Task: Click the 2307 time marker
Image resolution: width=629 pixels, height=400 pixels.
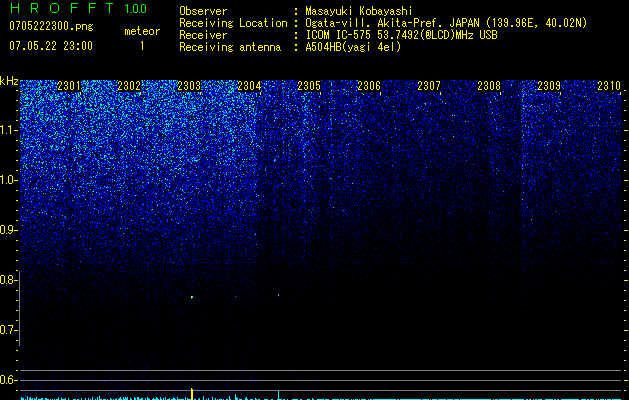Action: point(429,86)
